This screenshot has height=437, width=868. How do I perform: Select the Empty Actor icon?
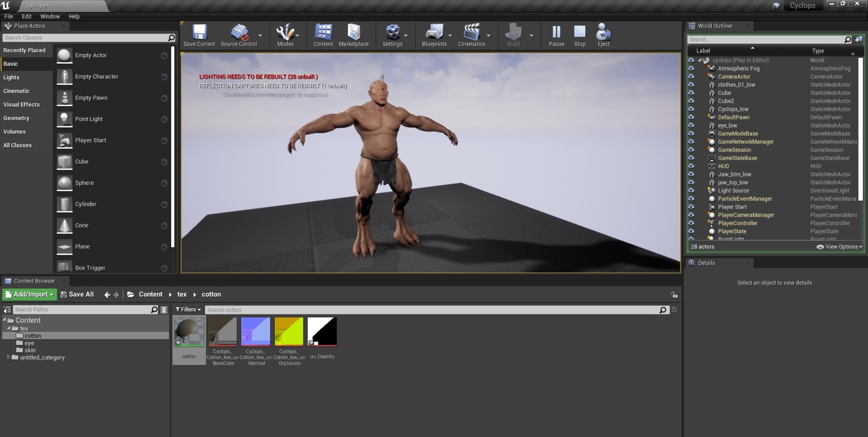(65, 55)
